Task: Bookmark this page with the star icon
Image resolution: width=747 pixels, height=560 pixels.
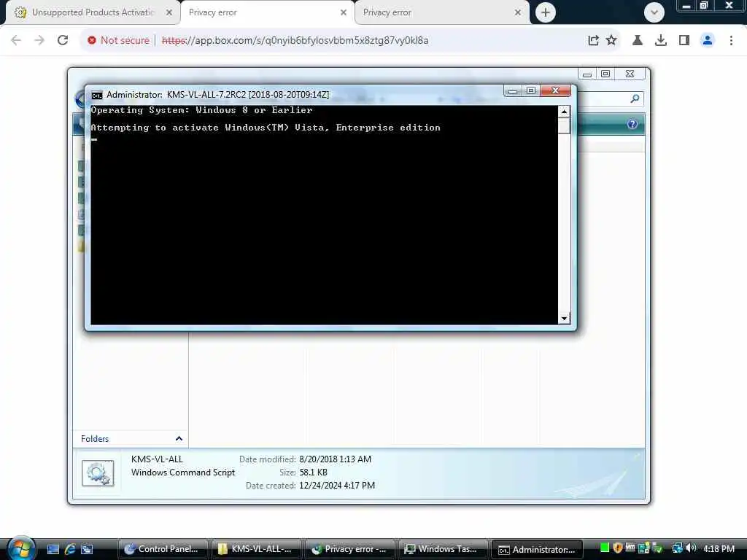Action: 612,41
